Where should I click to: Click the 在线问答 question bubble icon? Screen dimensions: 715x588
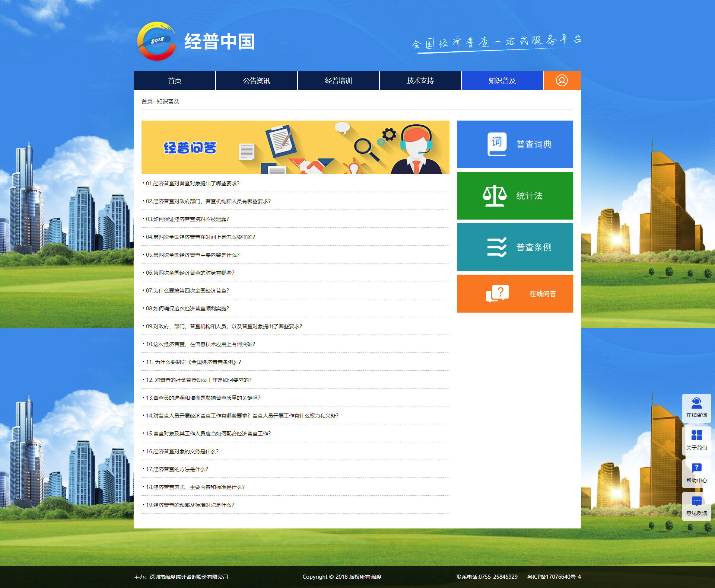click(x=497, y=294)
